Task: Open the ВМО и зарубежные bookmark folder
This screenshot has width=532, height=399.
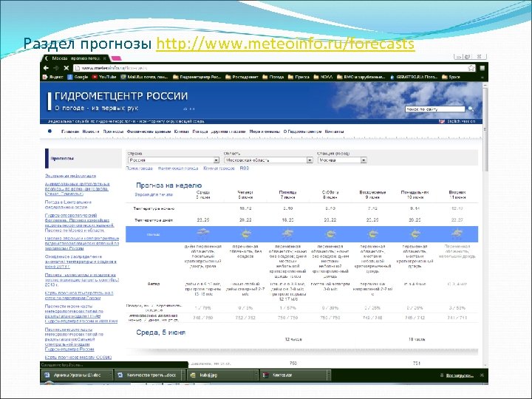Action: [361, 77]
